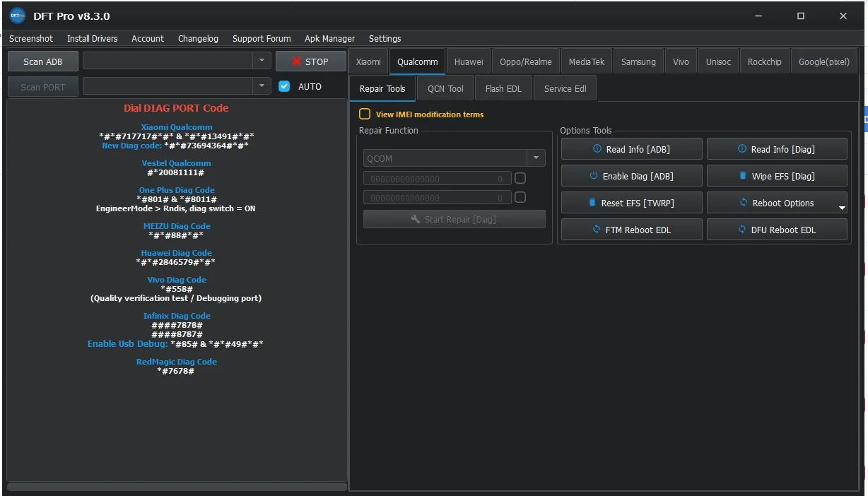This screenshot has height=496, width=868.
Task: Open the Reboot Options dropdown
Action: pos(777,203)
